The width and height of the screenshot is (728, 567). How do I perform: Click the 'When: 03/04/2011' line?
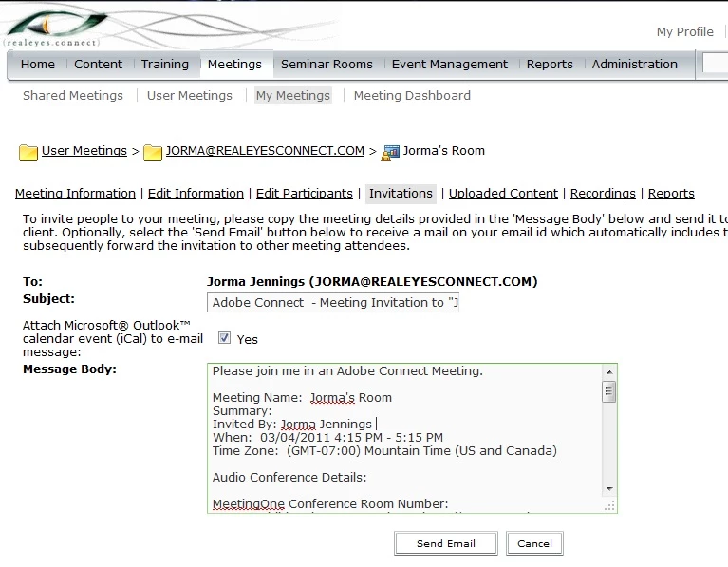[327, 437]
